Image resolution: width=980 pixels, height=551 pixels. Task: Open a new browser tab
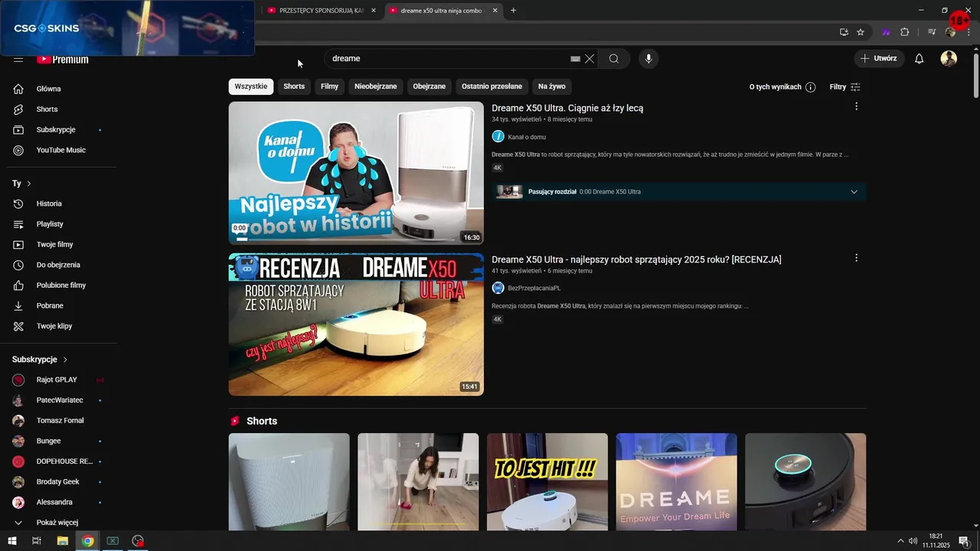(514, 11)
